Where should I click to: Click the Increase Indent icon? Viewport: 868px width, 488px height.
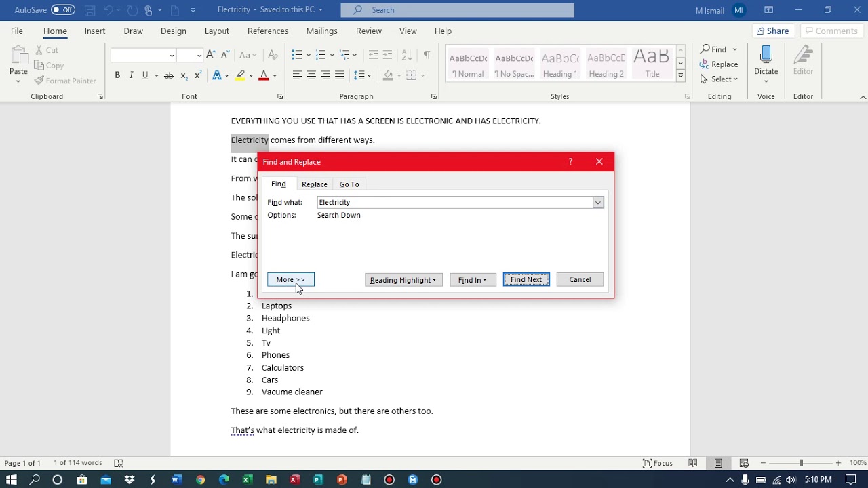click(387, 55)
